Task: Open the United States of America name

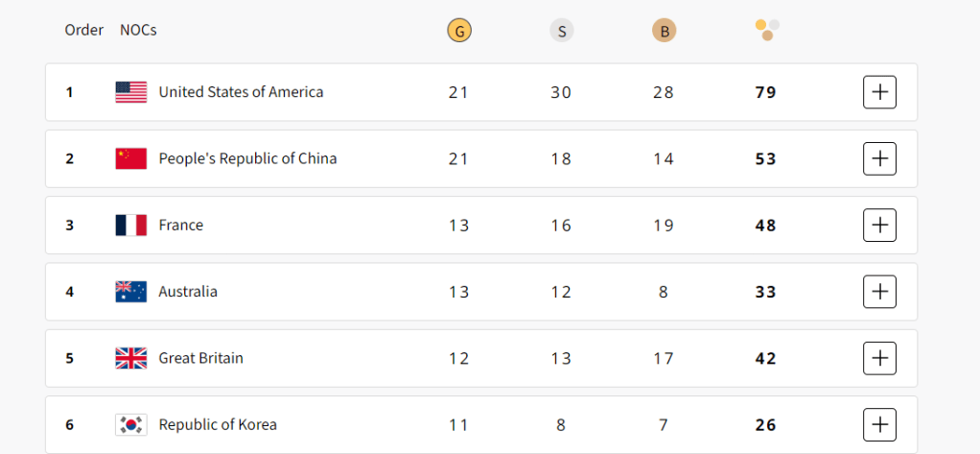Action: (x=241, y=92)
